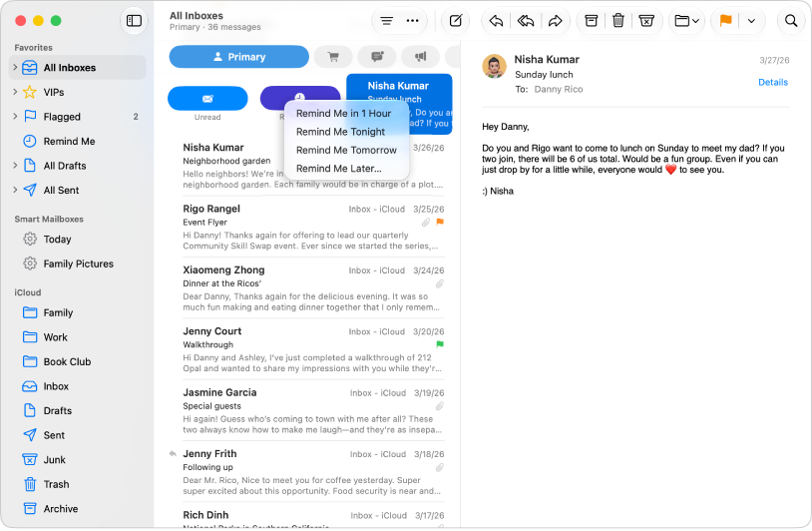812x531 pixels.
Task: Move message to Junk from toolbar
Action: click(646, 21)
